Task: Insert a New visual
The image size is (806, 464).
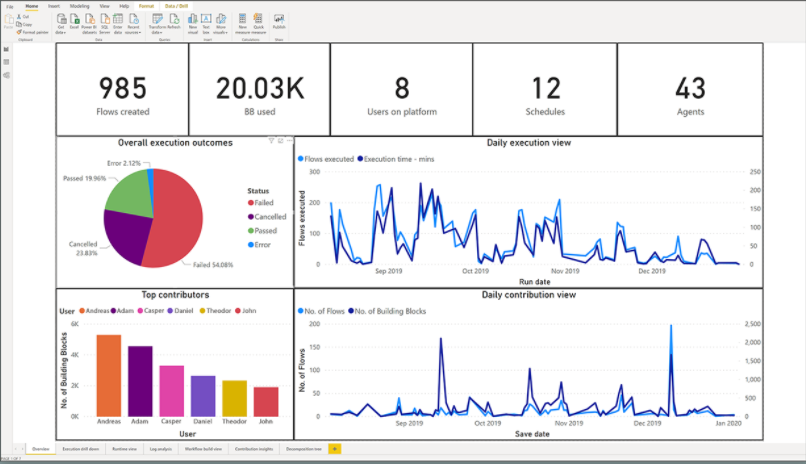Action: coord(193,24)
